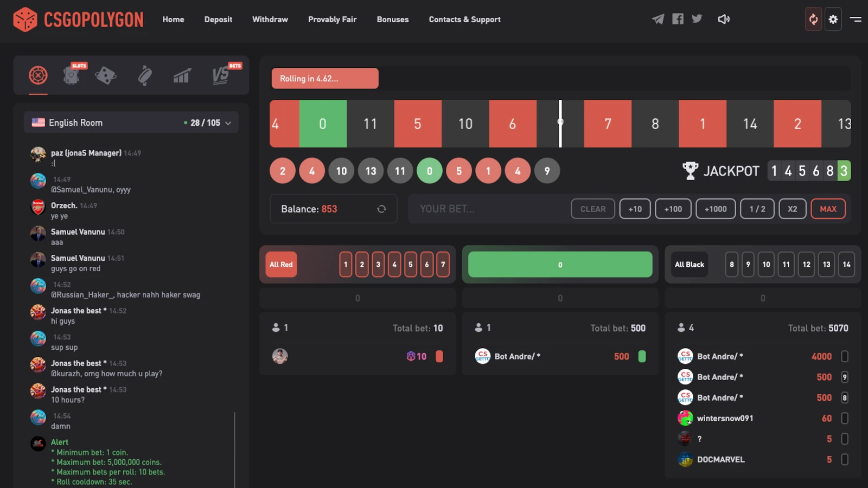This screenshot has height=488, width=868.
Task: Open the hamburger menu icon
Action: tap(856, 19)
